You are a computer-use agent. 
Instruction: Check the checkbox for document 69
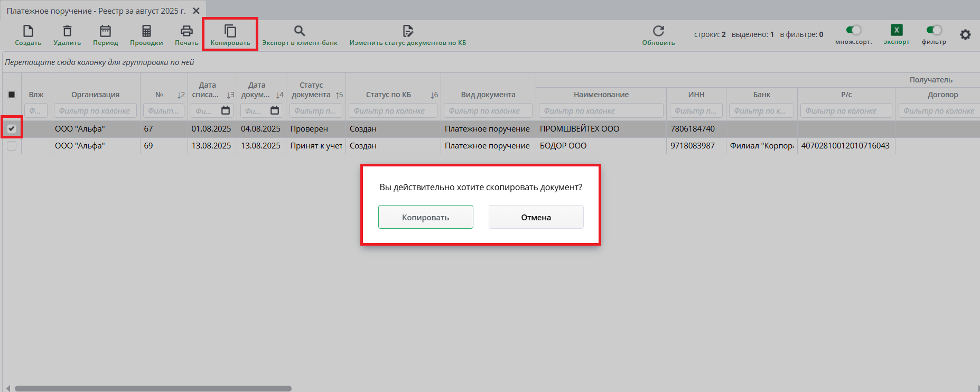(x=12, y=146)
